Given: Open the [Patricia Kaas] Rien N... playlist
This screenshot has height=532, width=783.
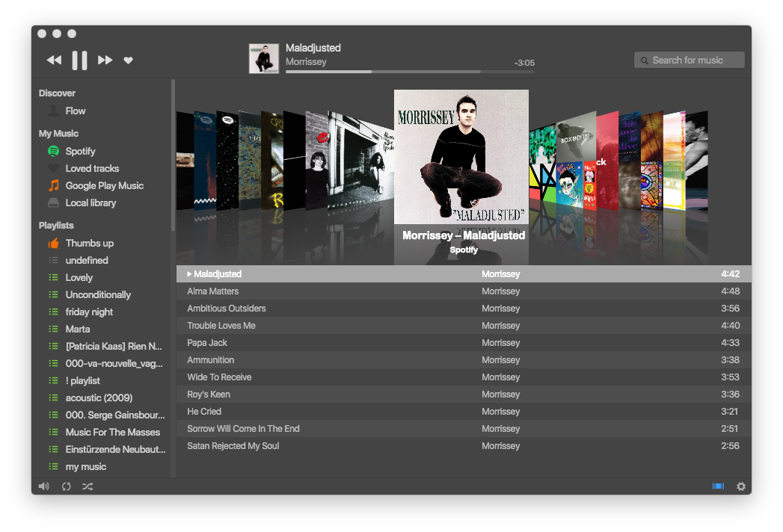Looking at the screenshot, I should (x=114, y=347).
